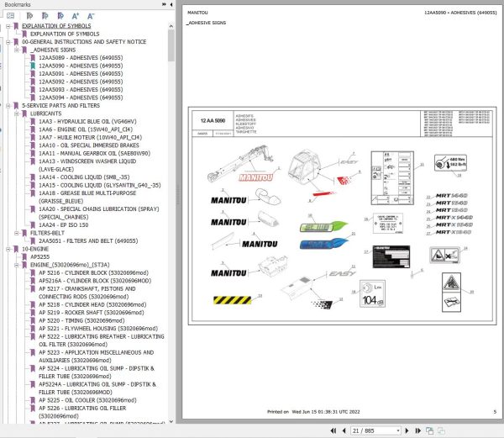Screen dimensions: 504x438
Task: Open AP 5222 - LUBRICATING BREATHER bookmark
Action: tap(102, 340)
